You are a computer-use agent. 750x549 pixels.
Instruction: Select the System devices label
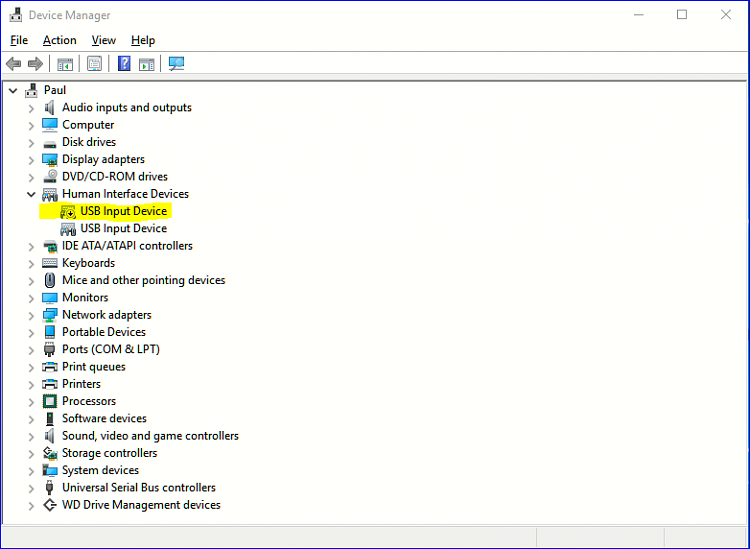[x=100, y=470]
